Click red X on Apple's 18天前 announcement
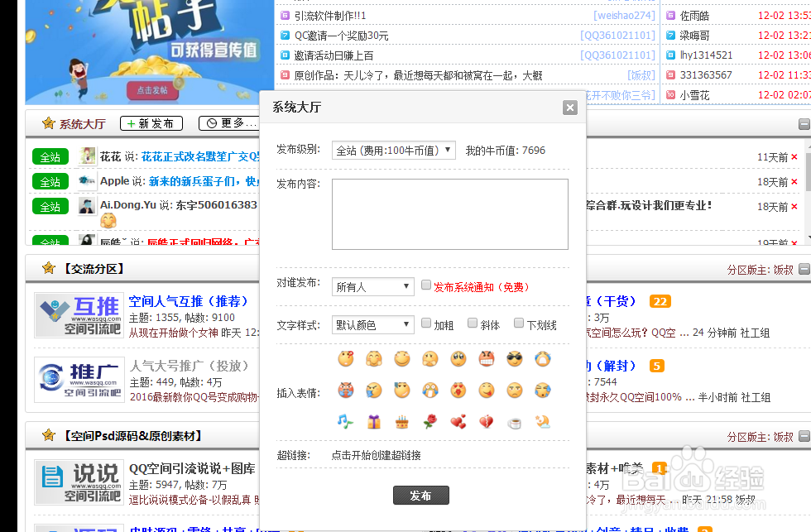The height and width of the screenshot is (532, 811). tap(794, 181)
